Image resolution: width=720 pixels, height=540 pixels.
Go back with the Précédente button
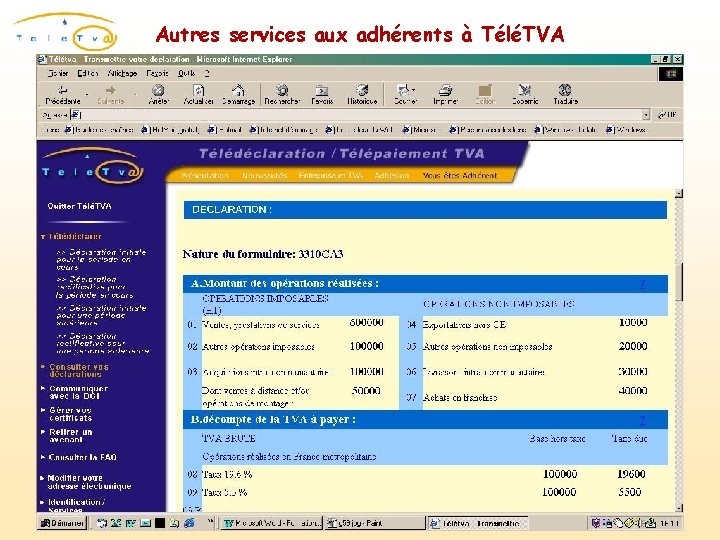63,95
